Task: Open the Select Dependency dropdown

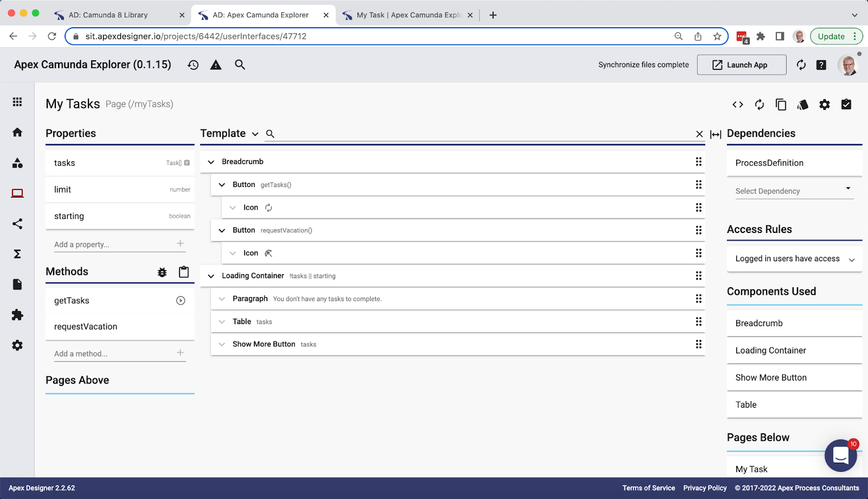Action: 794,191
